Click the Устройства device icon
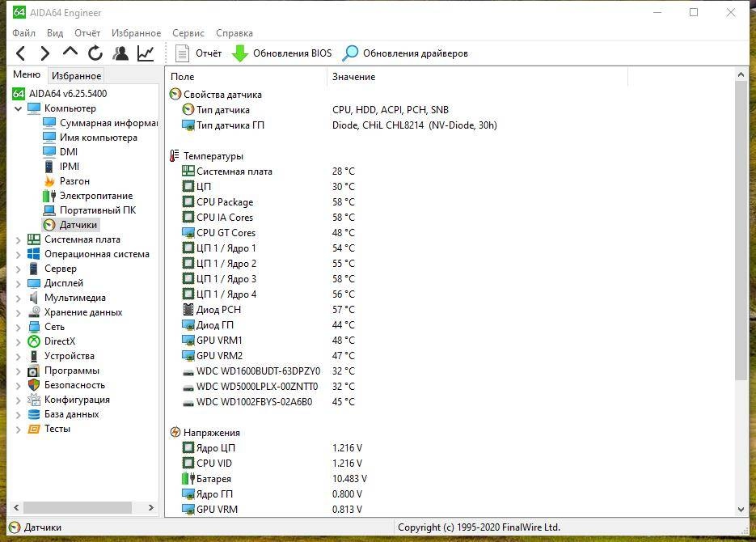Screen dimensions: 756x542 34,356
